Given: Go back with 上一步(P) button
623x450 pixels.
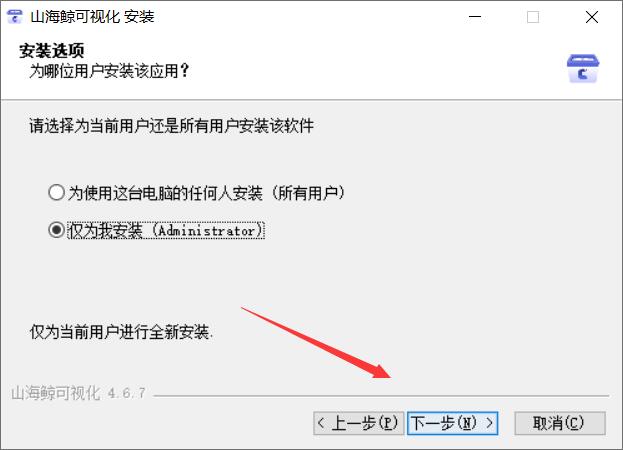Looking at the screenshot, I should [358, 423].
